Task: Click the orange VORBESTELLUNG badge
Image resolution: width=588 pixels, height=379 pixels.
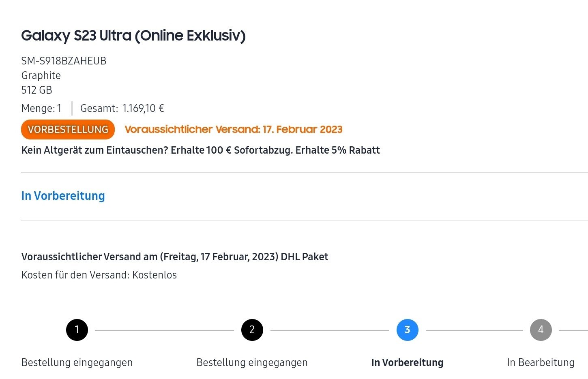Action: pyautogui.click(x=68, y=129)
